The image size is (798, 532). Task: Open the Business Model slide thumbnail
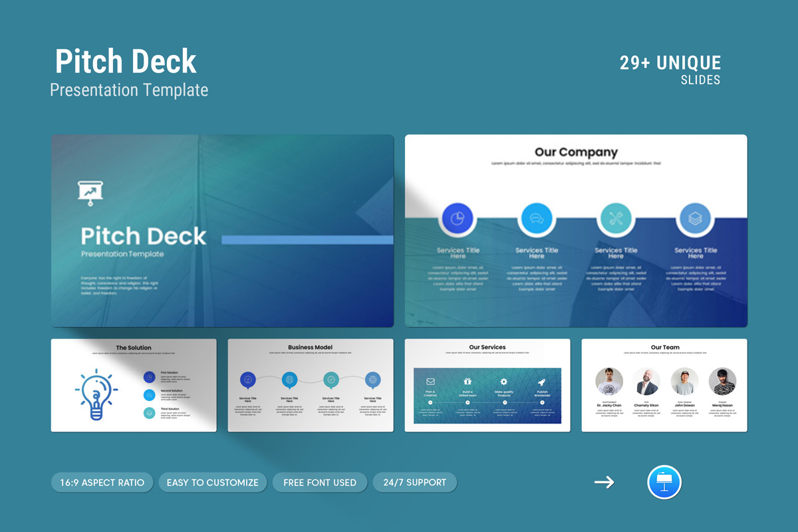point(311,385)
